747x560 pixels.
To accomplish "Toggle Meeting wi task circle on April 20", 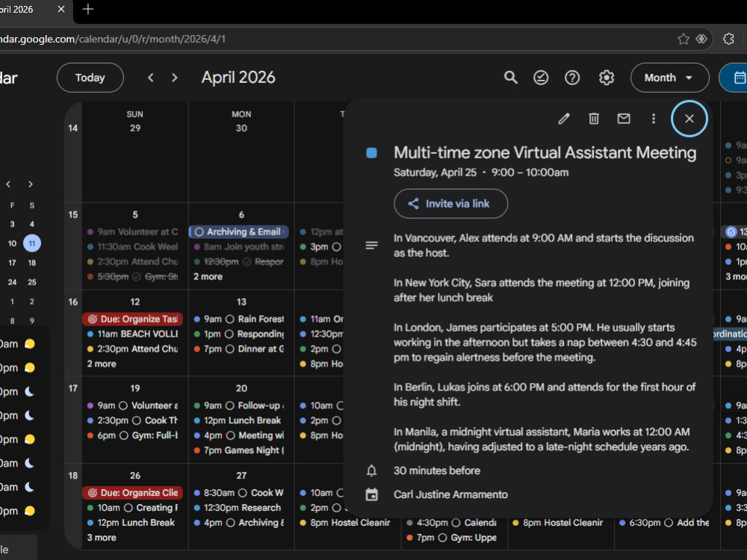I will (x=230, y=436).
